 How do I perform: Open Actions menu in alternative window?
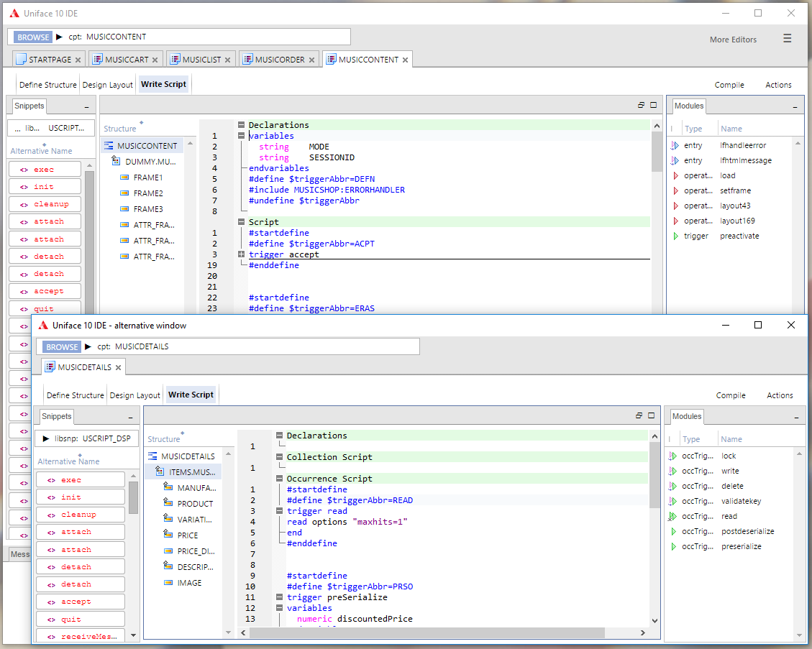[x=780, y=395]
